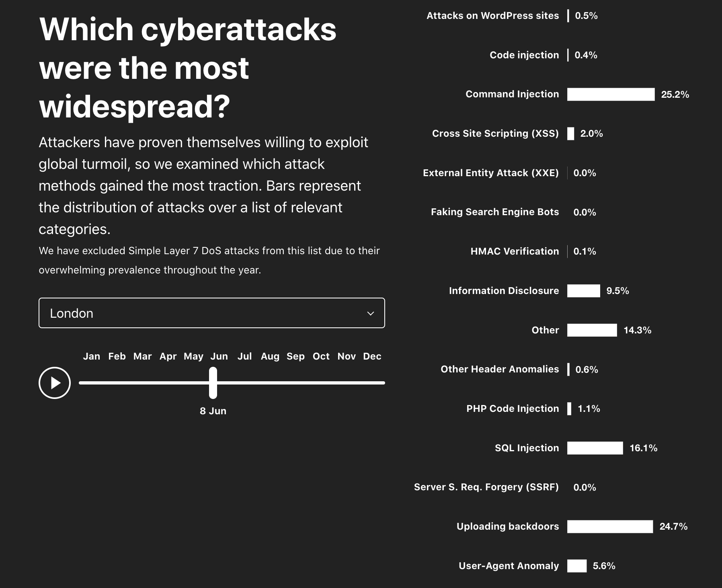Click the Other category bar
The width and height of the screenshot is (722, 588).
coord(592,330)
